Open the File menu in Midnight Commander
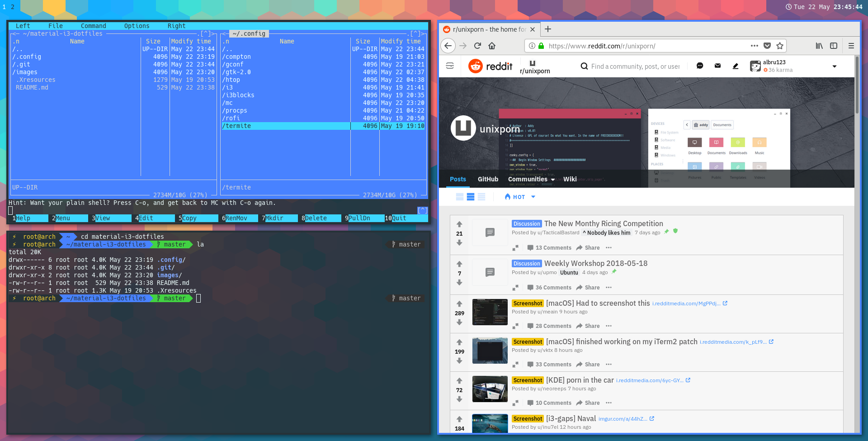 (x=56, y=26)
